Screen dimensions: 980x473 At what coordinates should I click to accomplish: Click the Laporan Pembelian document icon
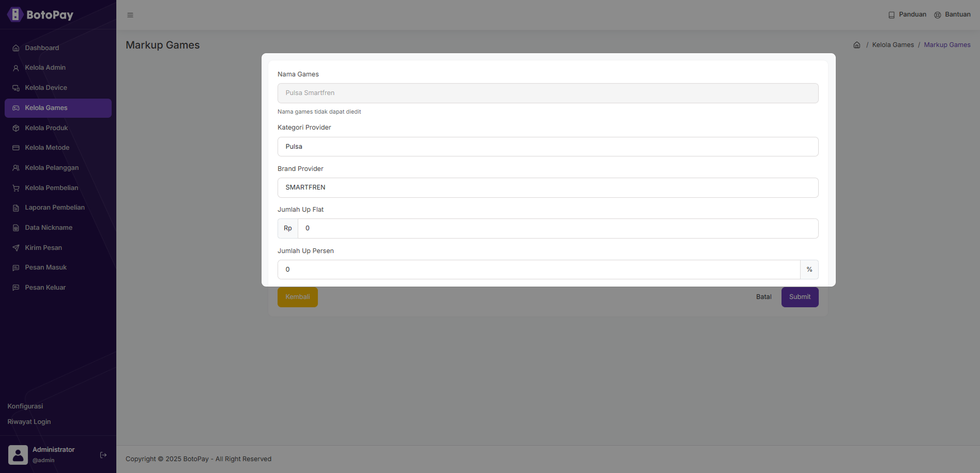tap(16, 208)
